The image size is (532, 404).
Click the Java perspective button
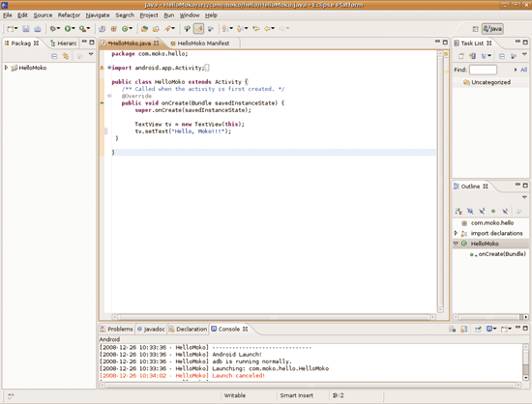[492, 29]
